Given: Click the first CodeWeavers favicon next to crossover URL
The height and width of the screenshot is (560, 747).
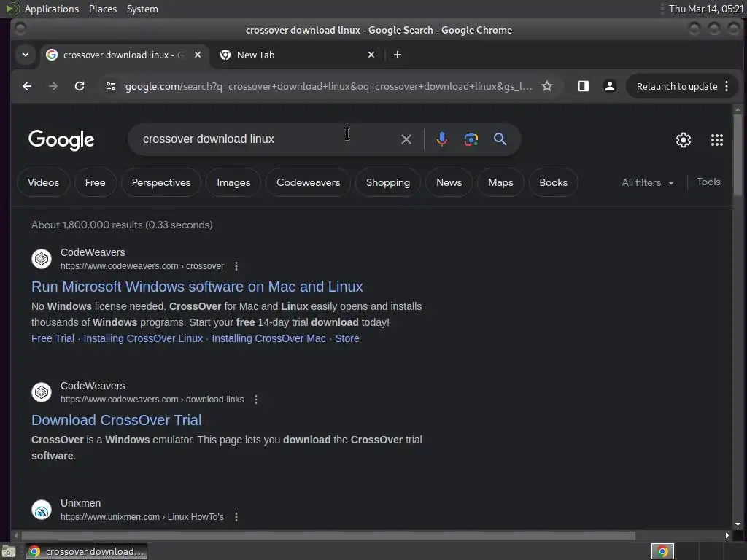Looking at the screenshot, I should click(42, 259).
